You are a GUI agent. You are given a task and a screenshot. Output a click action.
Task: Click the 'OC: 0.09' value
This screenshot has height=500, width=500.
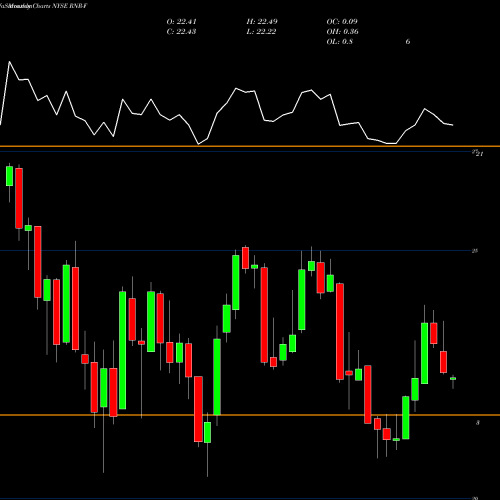click(342, 22)
